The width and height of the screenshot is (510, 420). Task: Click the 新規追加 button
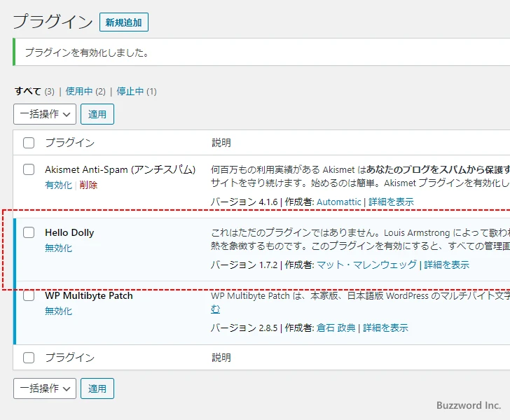[x=124, y=22]
